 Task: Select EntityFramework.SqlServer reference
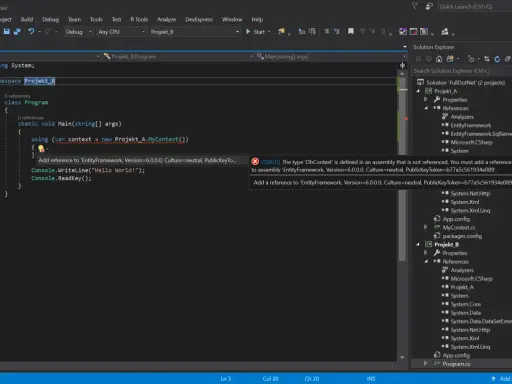pyautogui.click(x=480, y=134)
